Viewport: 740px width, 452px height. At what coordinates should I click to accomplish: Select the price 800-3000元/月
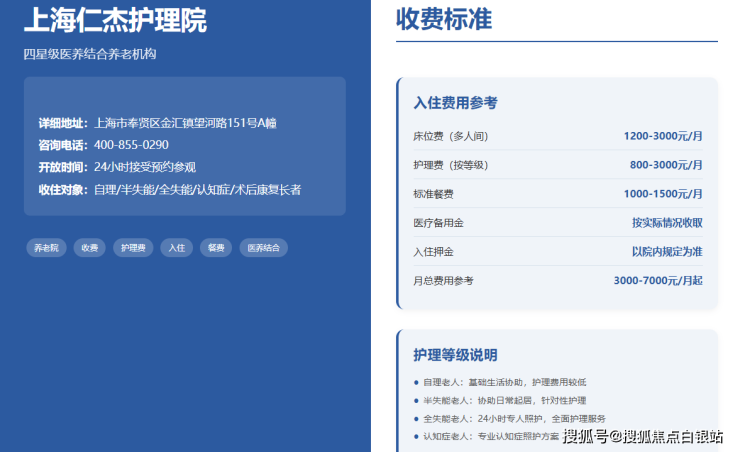coord(666,165)
